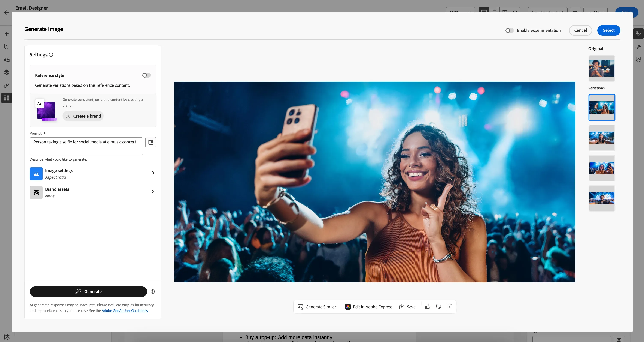The width and height of the screenshot is (644, 342).
Task: Click Create a brand button
Action: tap(83, 116)
